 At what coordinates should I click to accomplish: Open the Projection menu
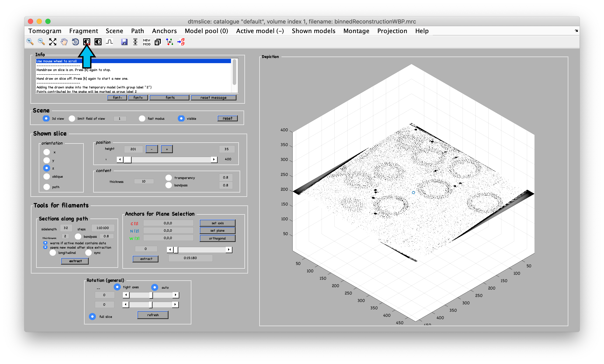coord(392,31)
